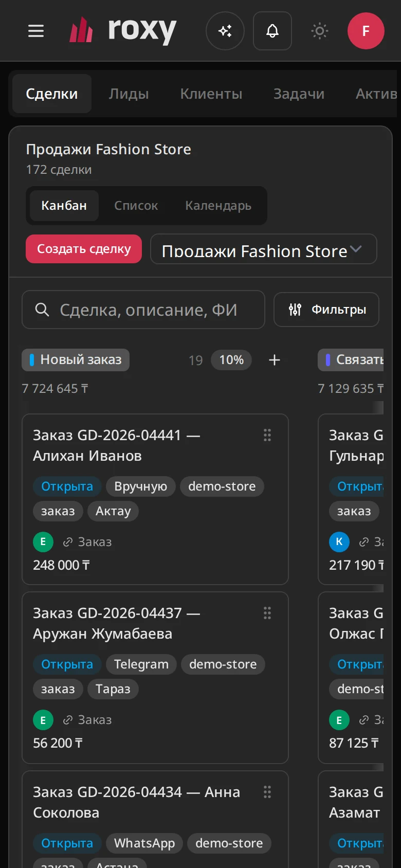Switch to the Клиенты tab
Screen dimensions: 401x868
point(211,94)
